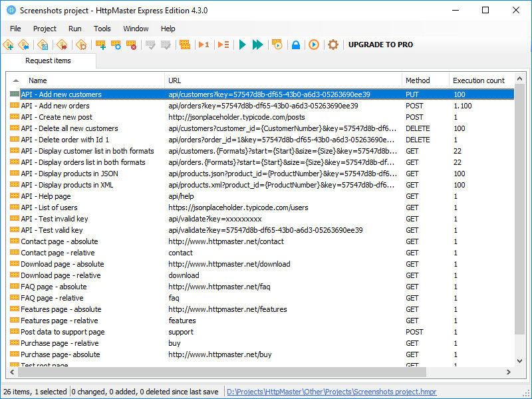Image resolution: width=532 pixels, height=399 pixels.
Task: Open the Tools menu
Action: (102, 29)
